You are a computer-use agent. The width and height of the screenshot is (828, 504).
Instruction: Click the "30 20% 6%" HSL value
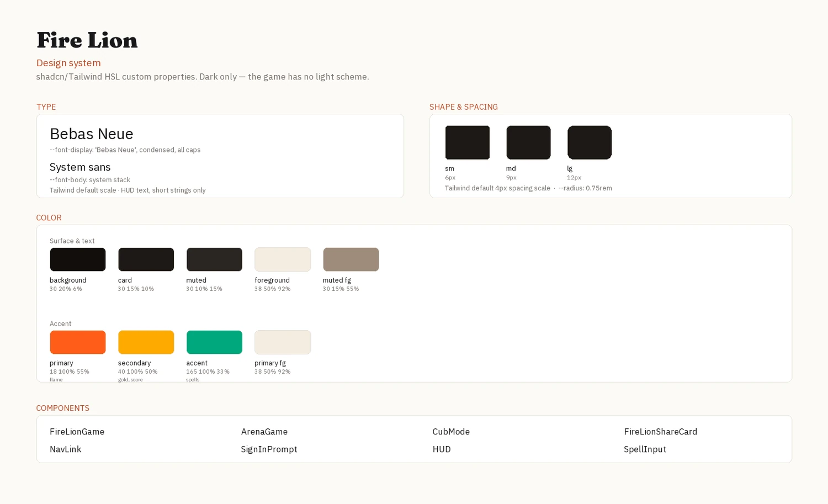point(66,289)
